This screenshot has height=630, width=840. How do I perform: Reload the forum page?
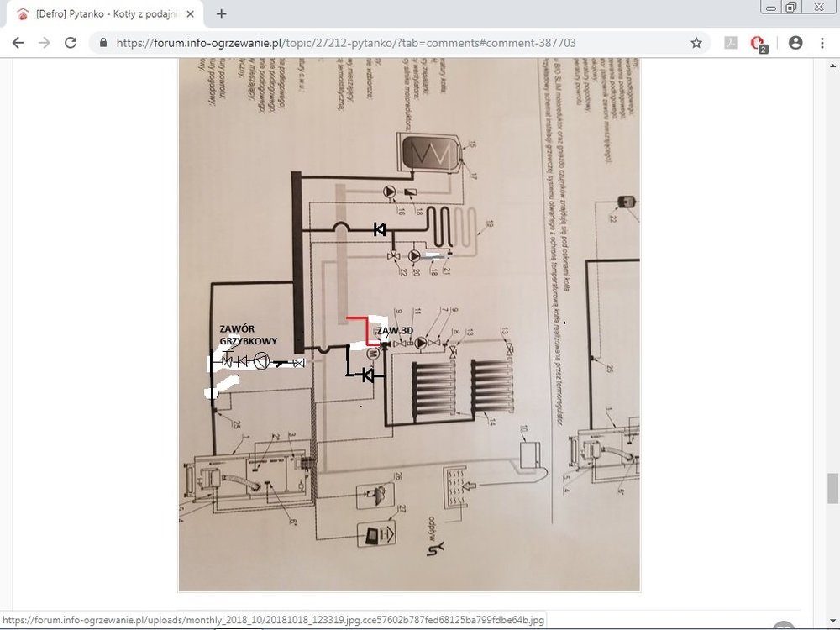click(71, 43)
